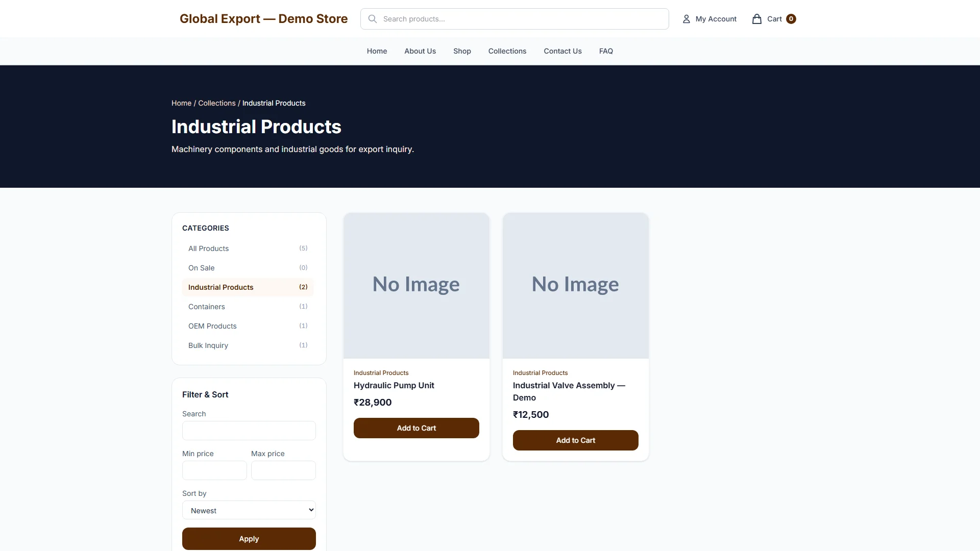Click the cart item count badge

(791, 19)
